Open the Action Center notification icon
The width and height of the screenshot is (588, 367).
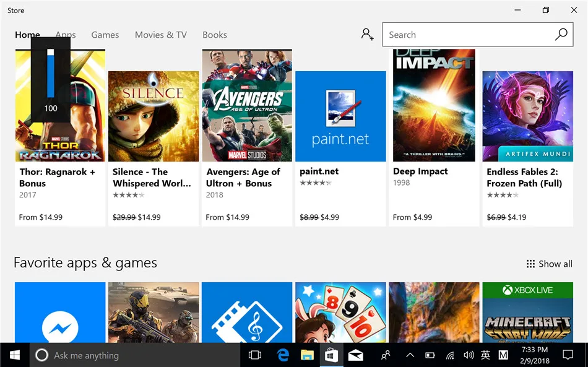pyautogui.click(x=568, y=355)
